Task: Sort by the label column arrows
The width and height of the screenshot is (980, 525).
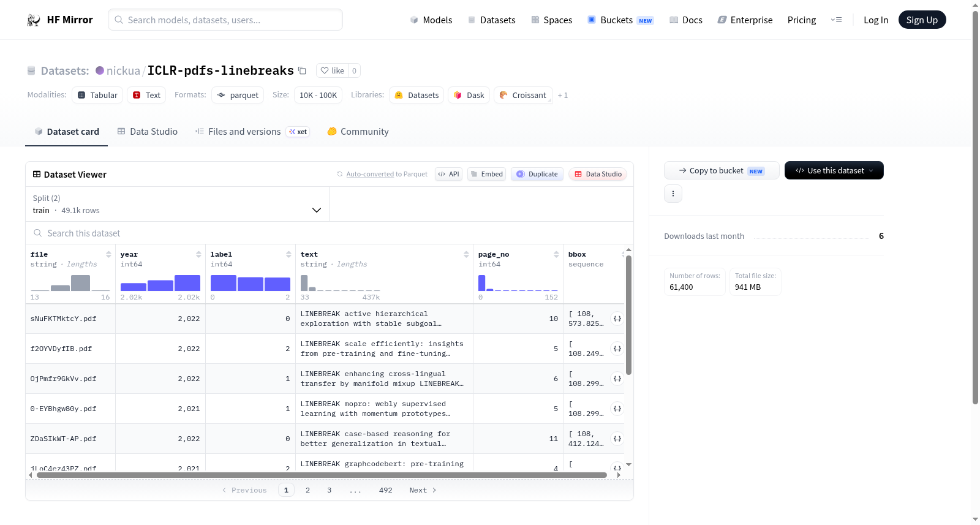Action: 288,254
